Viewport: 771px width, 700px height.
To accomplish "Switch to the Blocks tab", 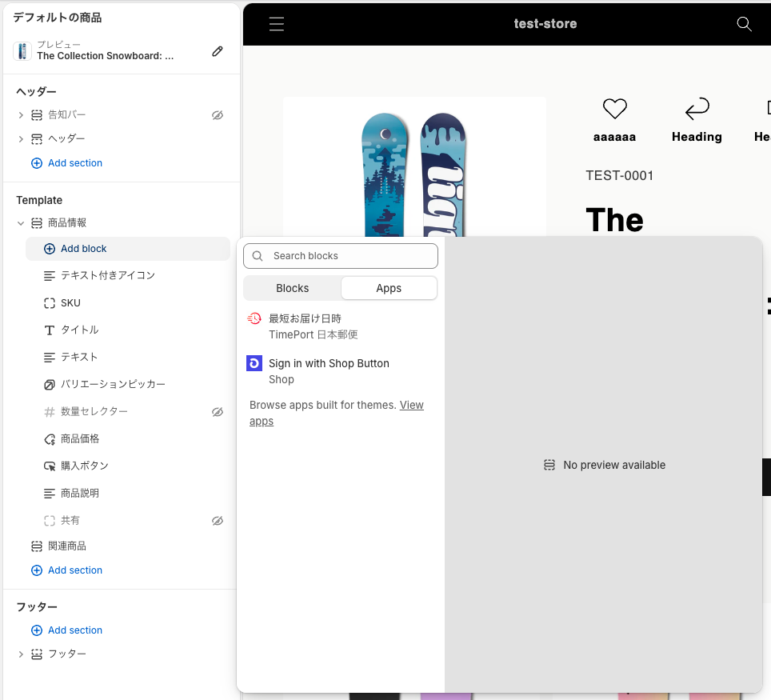I will click(x=293, y=288).
